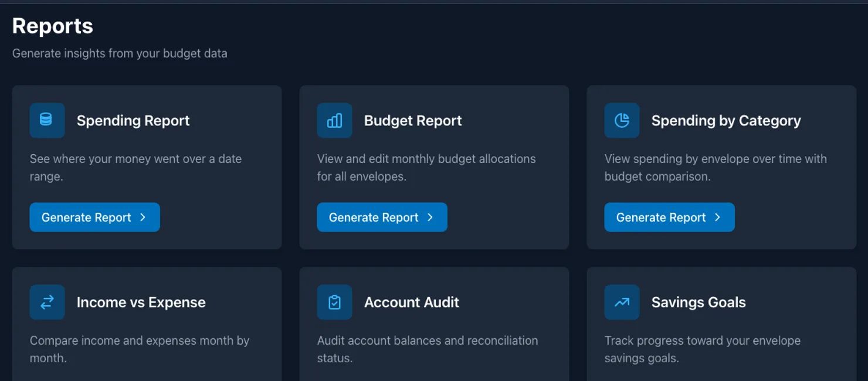Click 'View spending by envelope over time' text

pyautogui.click(x=716, y=168)
